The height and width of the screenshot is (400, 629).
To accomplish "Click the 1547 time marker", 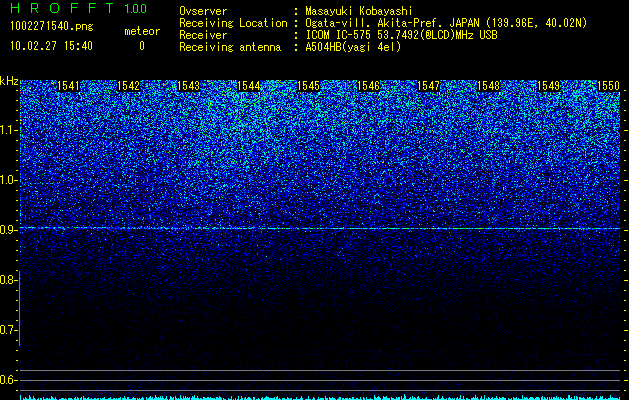I will coord(428,86).
